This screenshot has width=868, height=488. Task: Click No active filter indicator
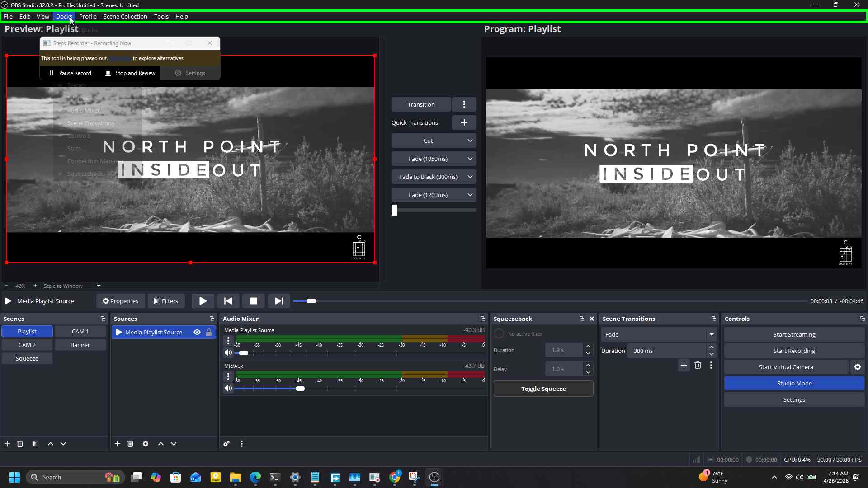(x=499, y=333)
